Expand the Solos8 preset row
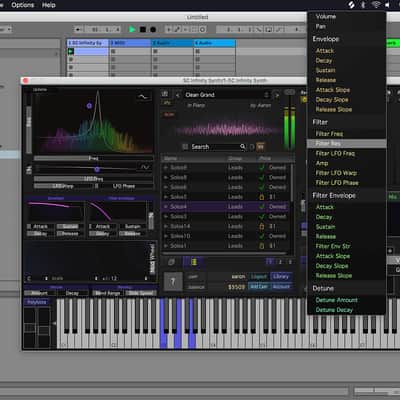The image size is (400, 400). coord(165,177)
